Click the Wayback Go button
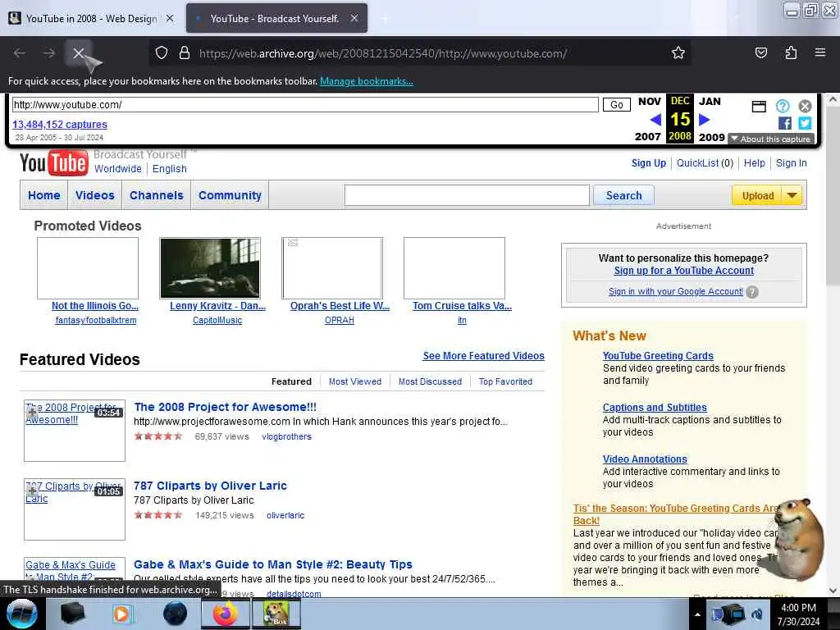840x630 pixels. click(x=616, y=104)
